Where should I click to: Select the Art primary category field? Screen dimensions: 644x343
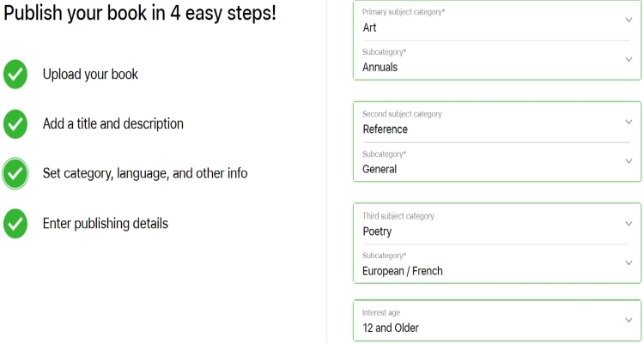coord(496,20)
